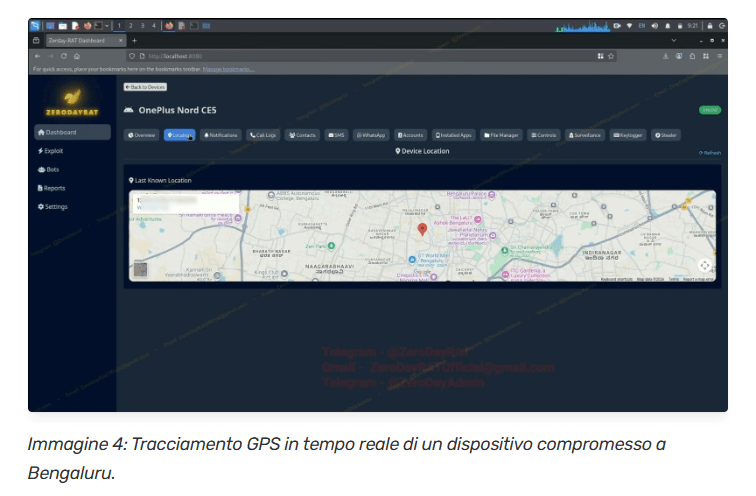Click the bookmark star in address bar
The height and width of the screenshot is (496, 756).
point(612,56)
